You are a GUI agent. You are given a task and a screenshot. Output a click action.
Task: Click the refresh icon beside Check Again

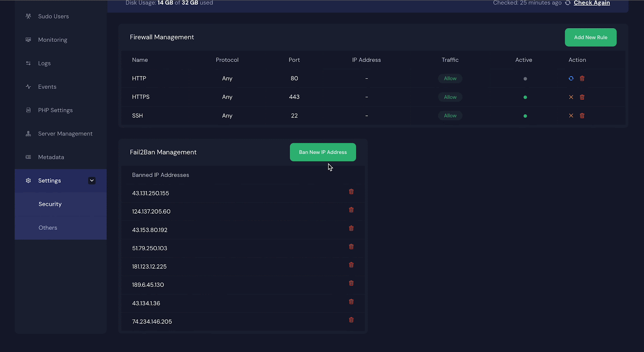pos(568,3)
